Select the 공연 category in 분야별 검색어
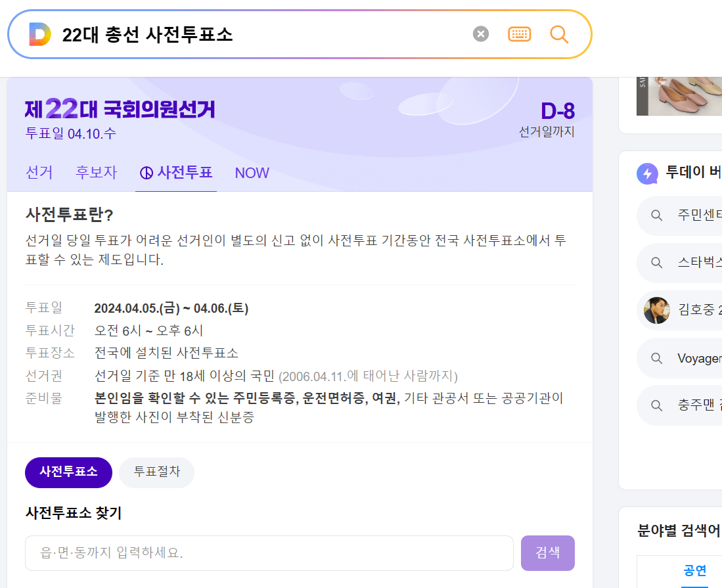This screenshot has width=722, height=588. point(694,570)
